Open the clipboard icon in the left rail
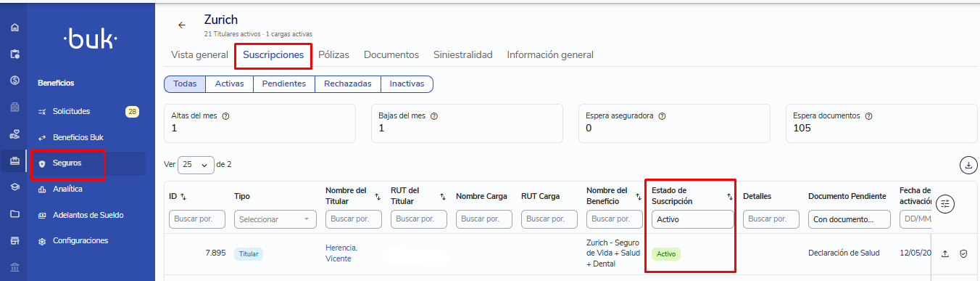The height and width of the screenshot is (281, 980). click(x=14, y=54)
